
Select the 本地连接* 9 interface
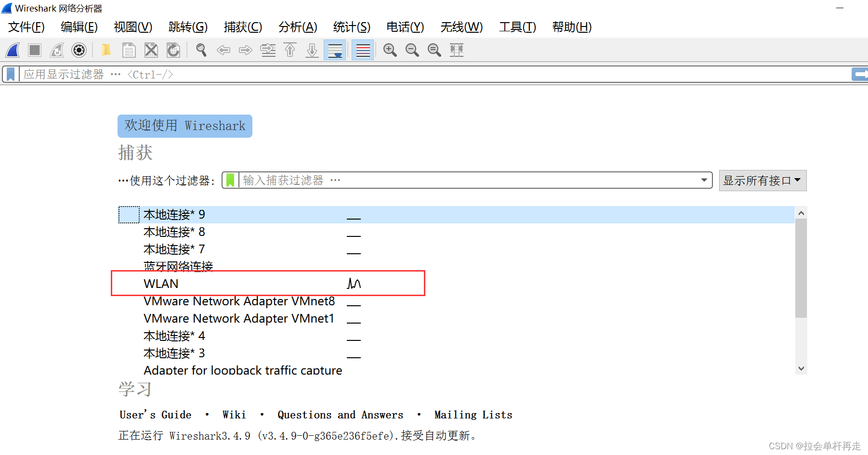tap(456, 214)
